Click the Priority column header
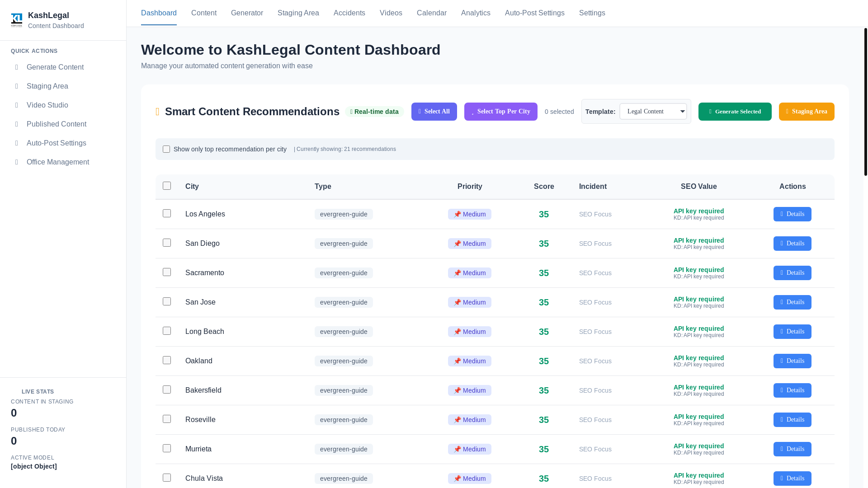 tap(470, 187)
